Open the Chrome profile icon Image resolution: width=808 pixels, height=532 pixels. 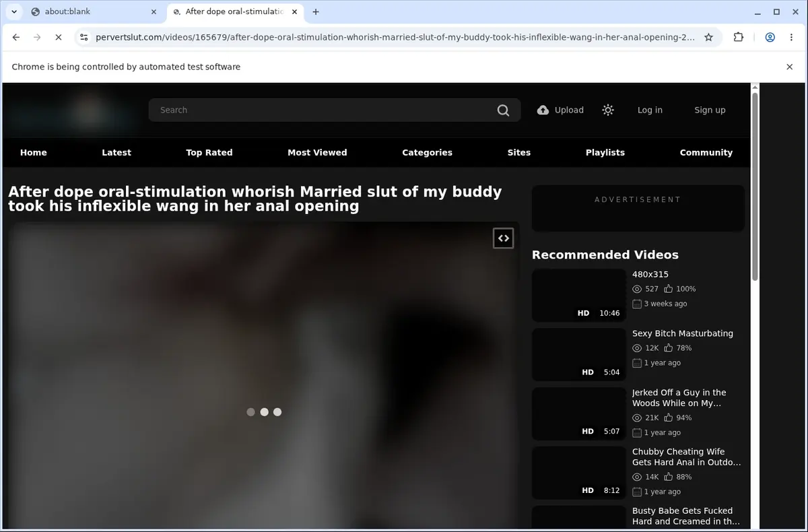(770, 38)
